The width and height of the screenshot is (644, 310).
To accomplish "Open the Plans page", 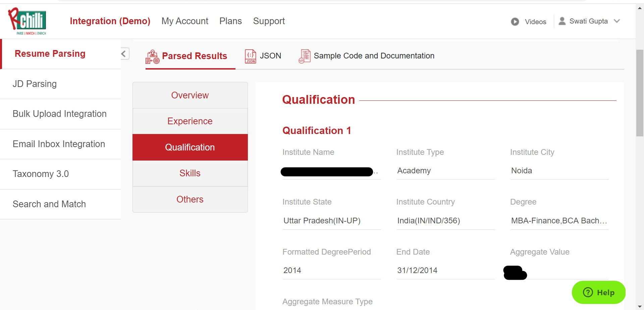I will coord(230,21).
